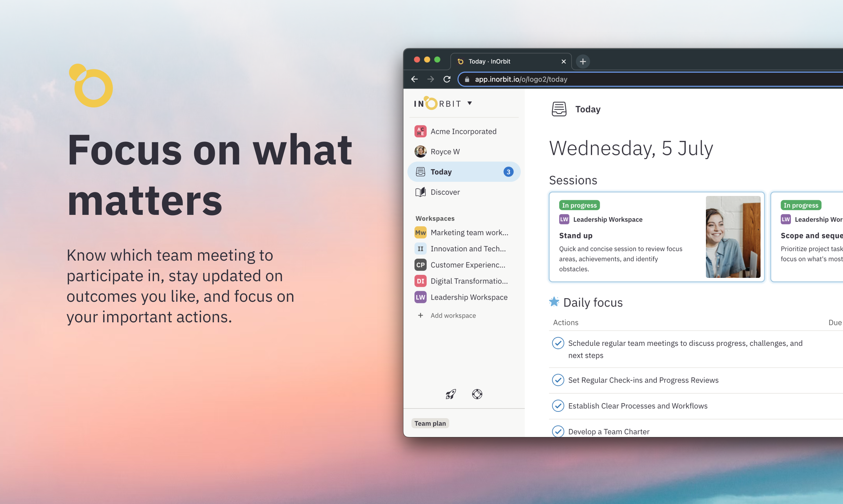Click the Acme Incorporated organization icon

point(420,131)
